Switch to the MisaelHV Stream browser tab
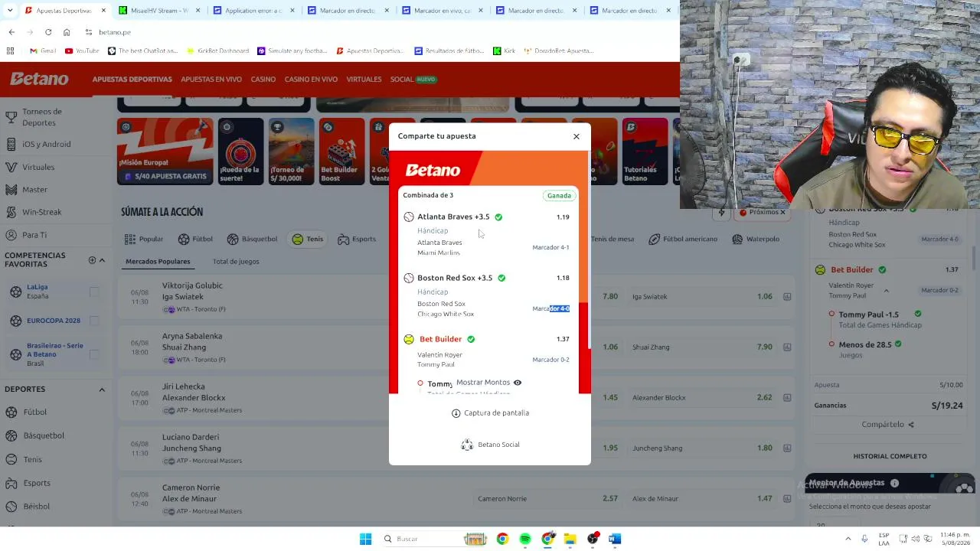 click(x=159, y=11)
